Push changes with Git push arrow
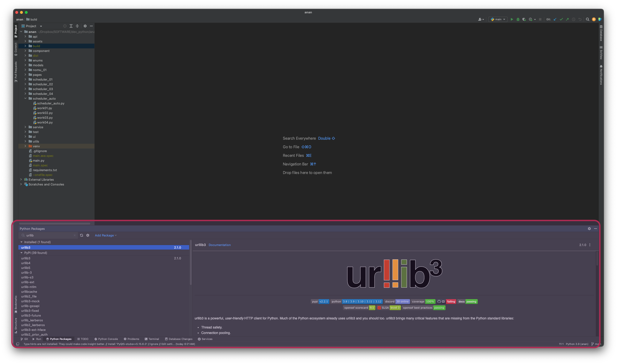This screenshot has width=617, height=364. click(x=567, y=19)
